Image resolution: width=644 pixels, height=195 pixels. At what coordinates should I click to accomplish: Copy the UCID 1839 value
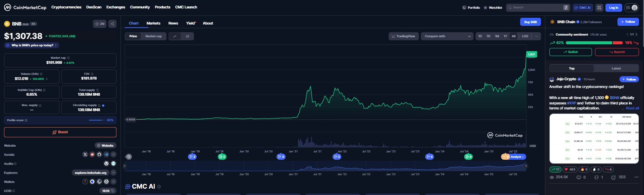coord(113,191)
